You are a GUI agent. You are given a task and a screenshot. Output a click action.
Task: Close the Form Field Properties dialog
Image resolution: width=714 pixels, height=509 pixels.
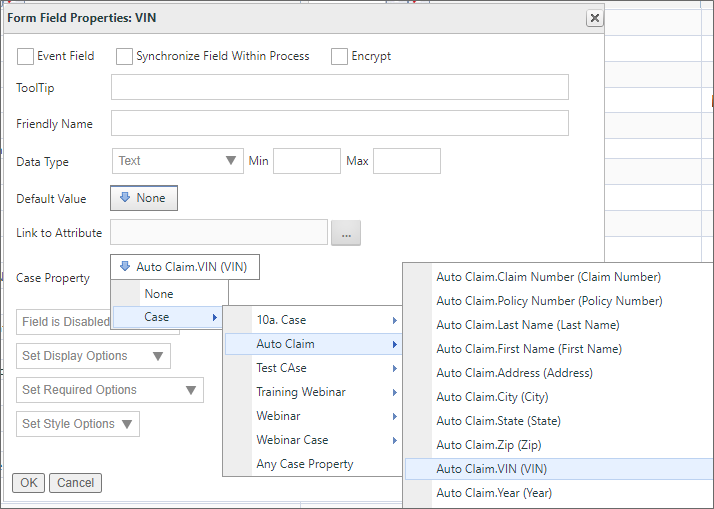(x=594, y=18)
